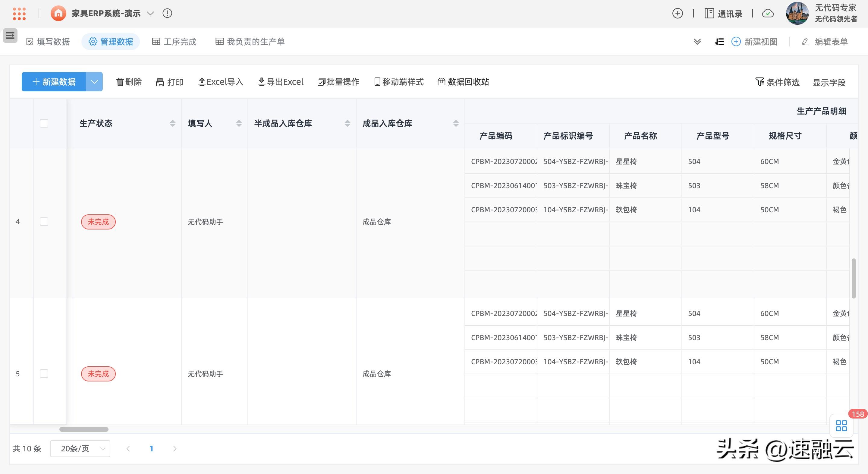
Task: Switch to 管理数据 tab
Action: click(x=111, y=42)
